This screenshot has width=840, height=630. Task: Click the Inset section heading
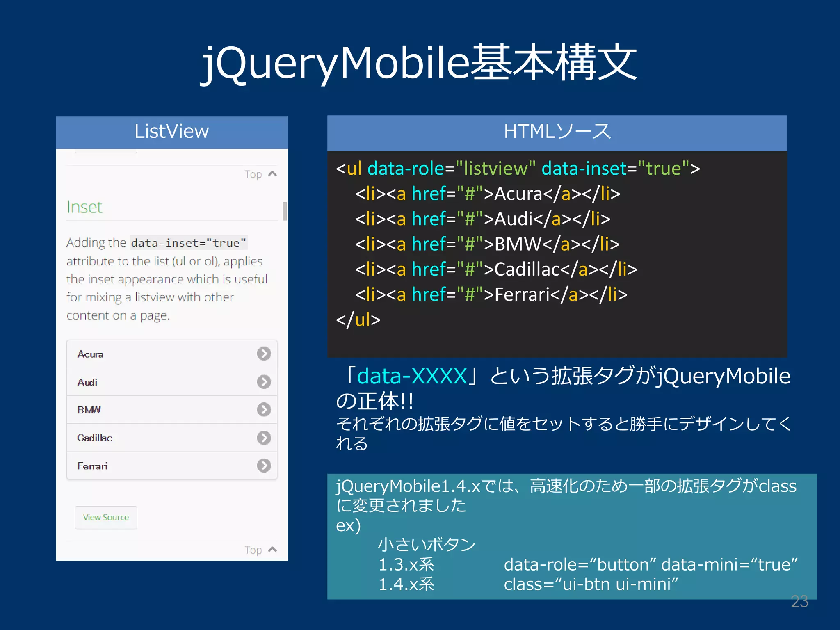[x=84, y=207]
